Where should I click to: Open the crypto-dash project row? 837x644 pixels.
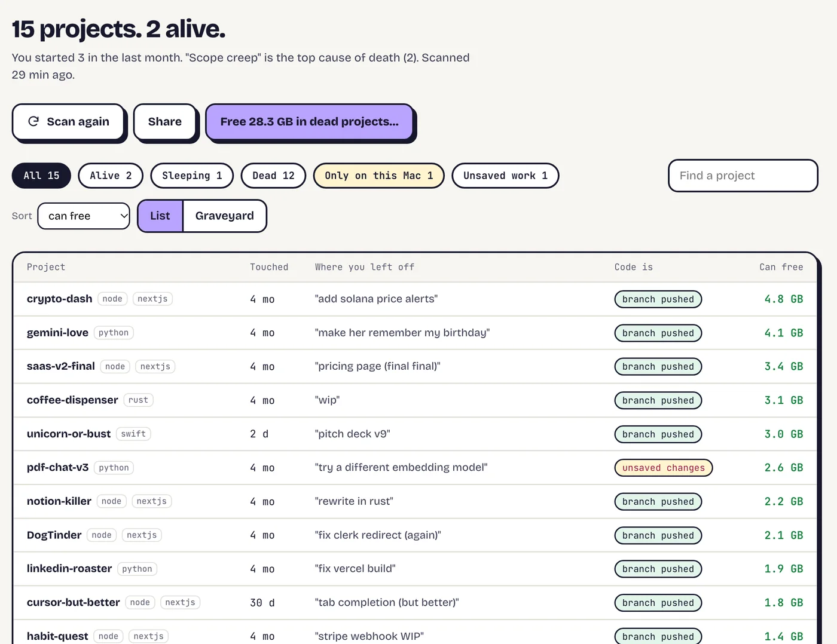[415, 299]
